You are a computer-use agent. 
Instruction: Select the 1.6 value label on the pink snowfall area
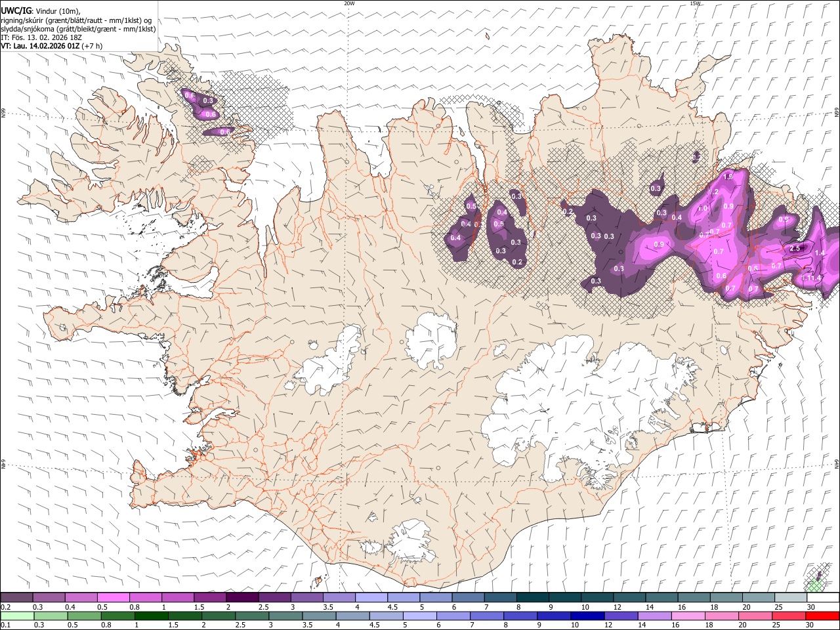click(x=727, y=177)
